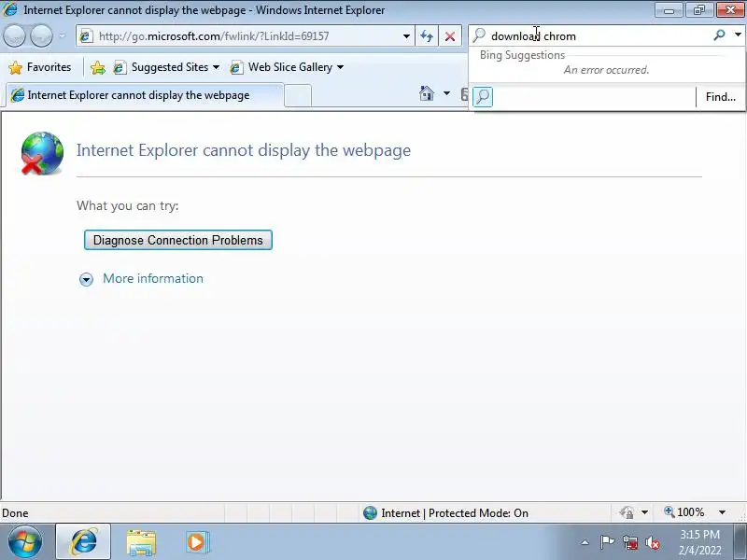This screenshot has width=747, height=560.
Task: Click Diagnose Connection Problems button
Action: click(x=178, y=240)
